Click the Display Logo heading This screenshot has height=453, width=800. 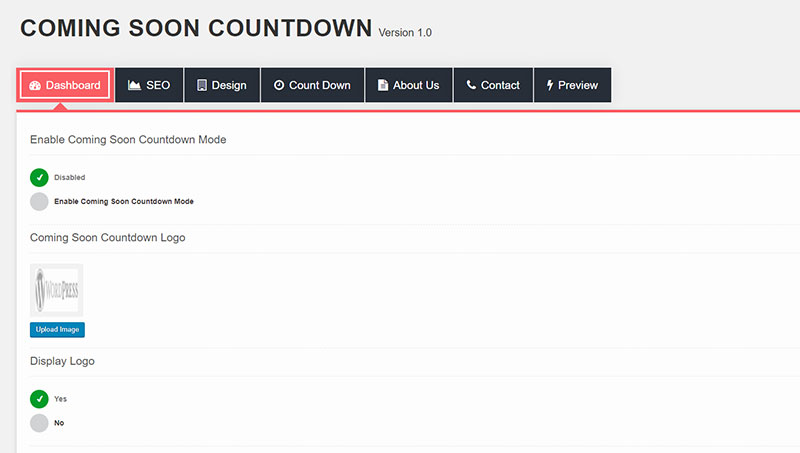62,361
